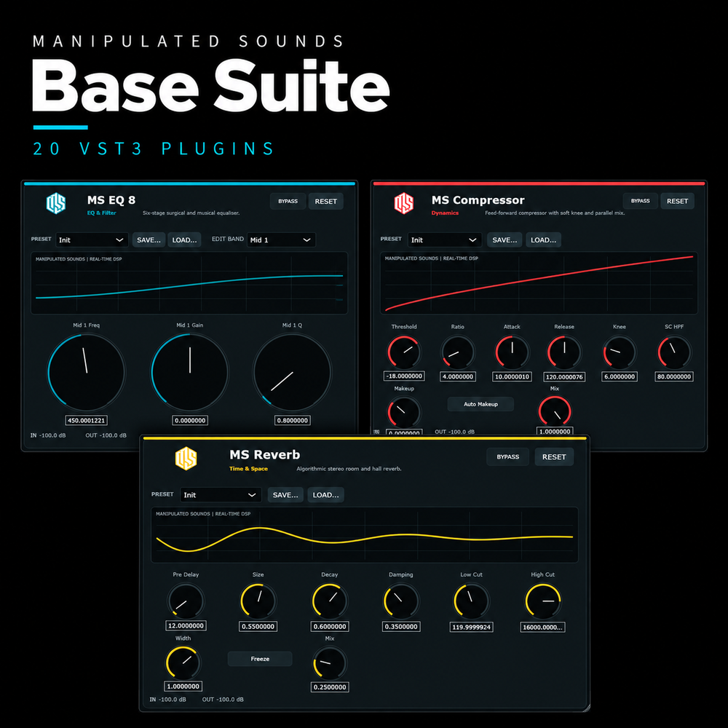Click the High Cut value 16000.0000
Image resolution: width=728 pixels, height=728 pixels.
[x=543, y=628]
